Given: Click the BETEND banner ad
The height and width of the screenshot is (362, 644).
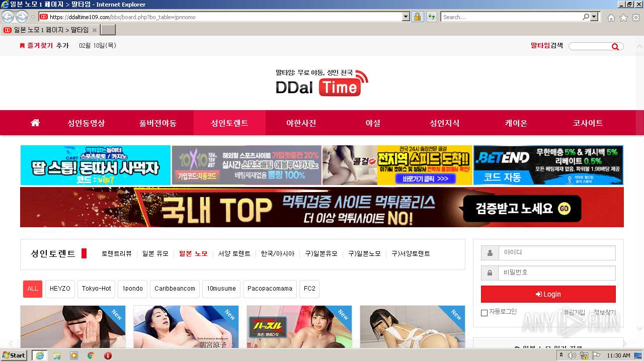Looking at the screenshot, I should point(548,165).
